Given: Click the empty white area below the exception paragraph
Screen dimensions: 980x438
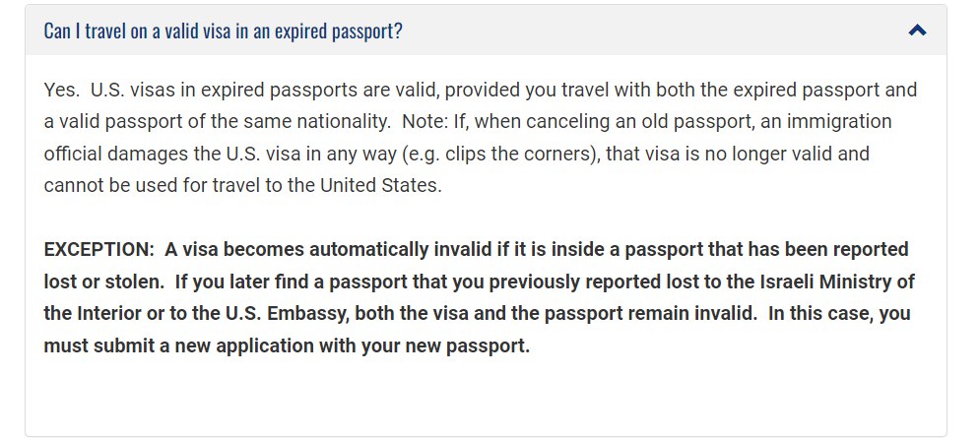Looking at the screenshot, I should point(485,399).
